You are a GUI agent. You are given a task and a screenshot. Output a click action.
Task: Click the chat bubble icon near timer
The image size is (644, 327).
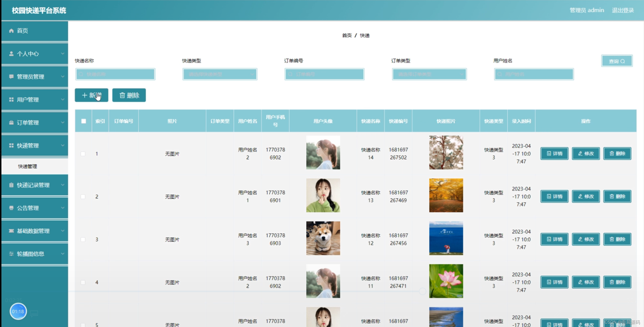34,313
